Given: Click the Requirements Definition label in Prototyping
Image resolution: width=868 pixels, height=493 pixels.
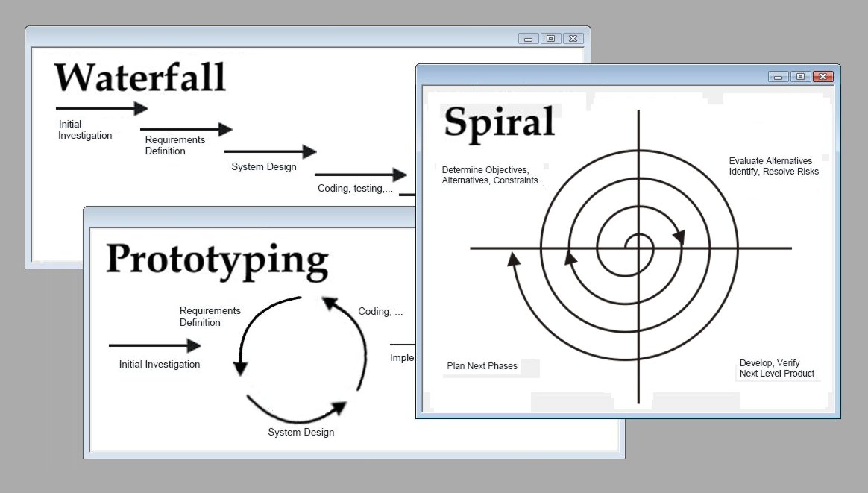Looking at the screenshot, I should pos(210,316).
